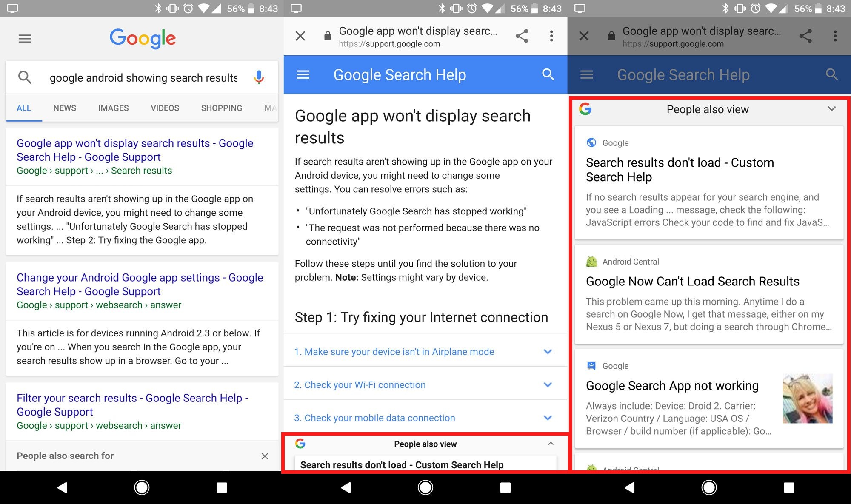
Task: Switch to the IMAGES tab
Action: [113, 108]
